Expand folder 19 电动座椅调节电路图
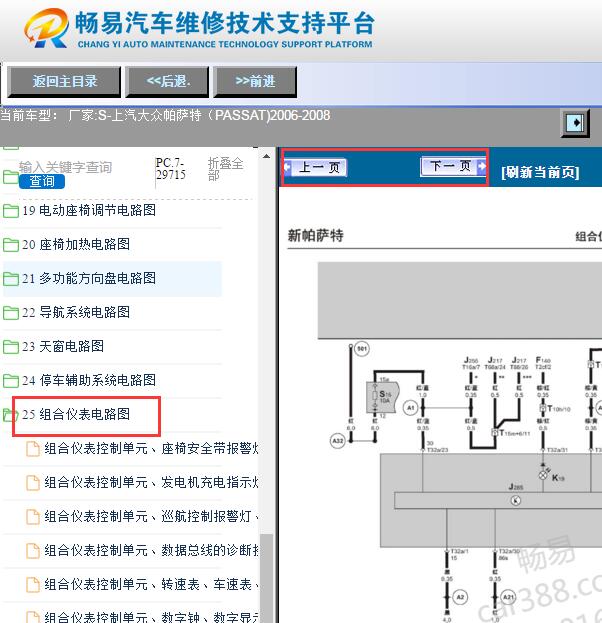Image resolution: width=602 pixels, height=623 pixels. point(89,210)
